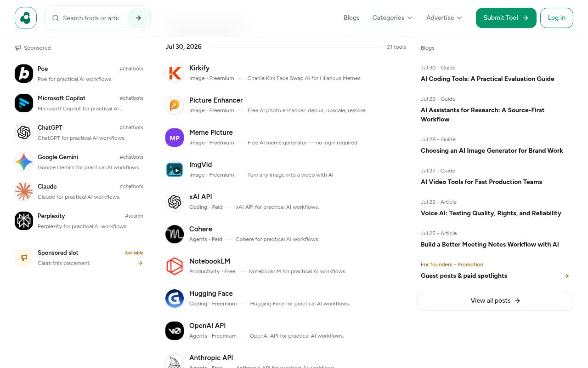The height and width of the screenshot is (368, 588).
Task: Go to the Blogs nav page
Action: [351, 18]
